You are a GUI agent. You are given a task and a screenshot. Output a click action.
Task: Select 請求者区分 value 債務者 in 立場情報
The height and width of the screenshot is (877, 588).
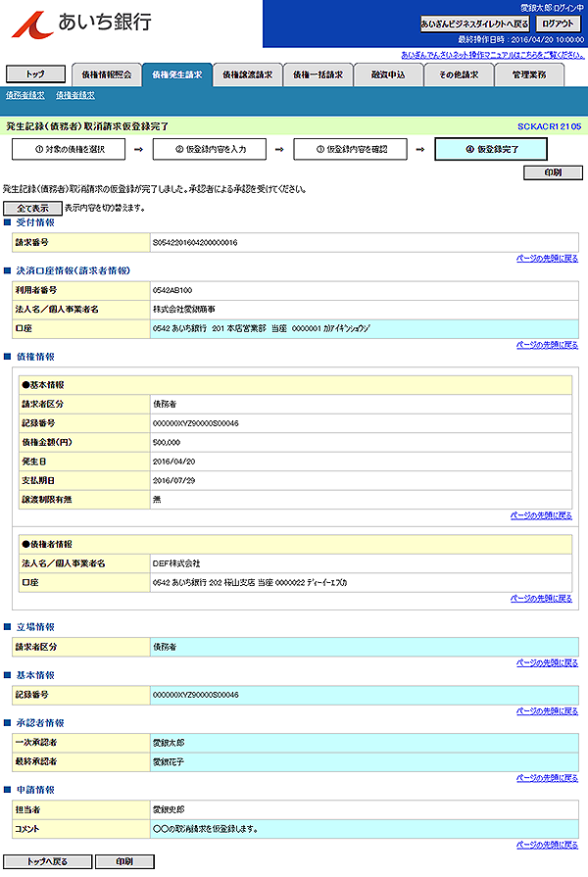coord(165,647)
